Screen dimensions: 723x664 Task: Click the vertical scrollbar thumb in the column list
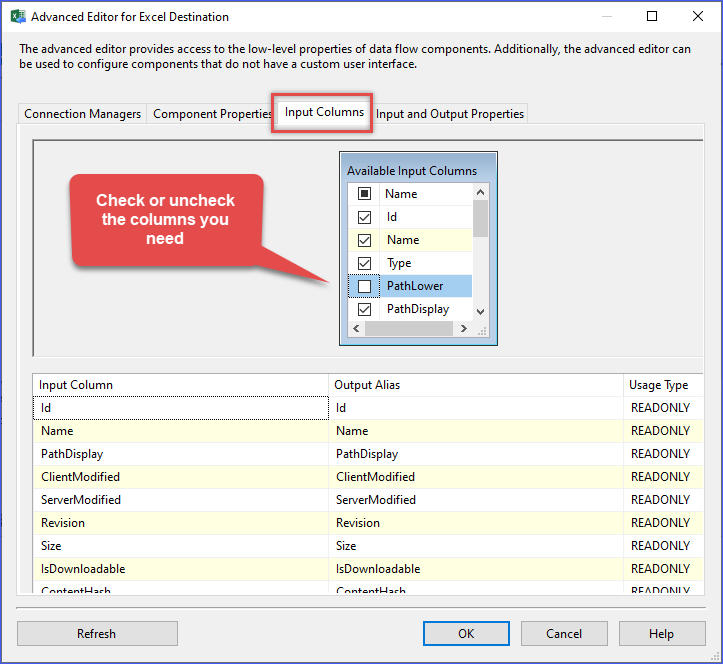(480, 219)
